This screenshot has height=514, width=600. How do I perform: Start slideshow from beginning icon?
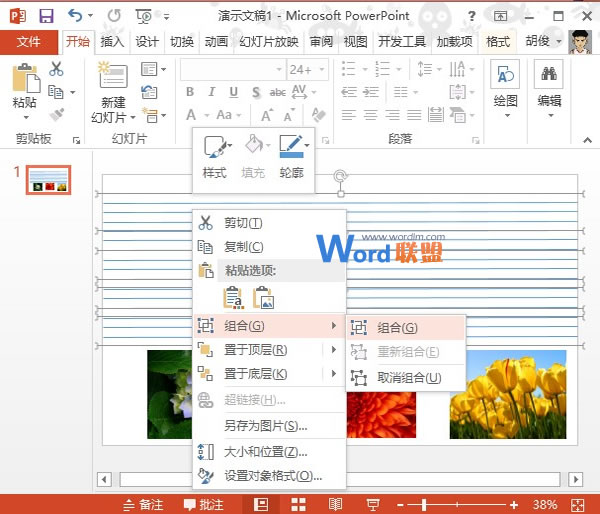pyautogui.click(x=144, y=16)
